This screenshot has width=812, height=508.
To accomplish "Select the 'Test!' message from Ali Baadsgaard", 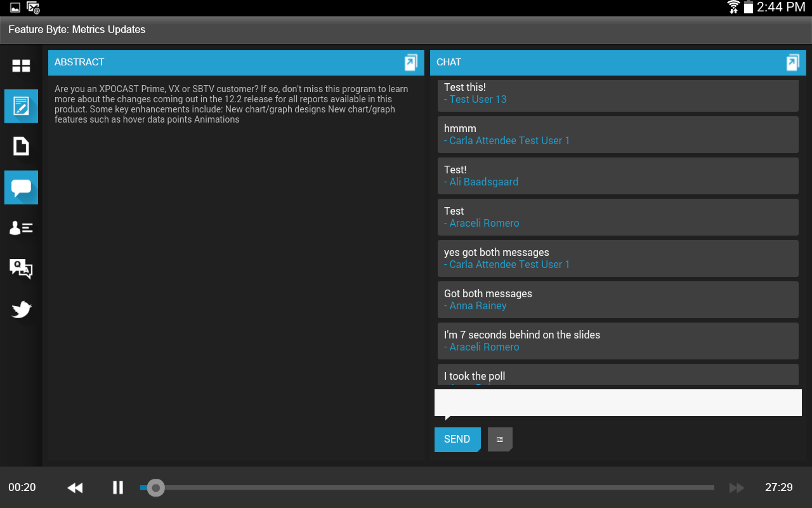I will coord(618,176).
